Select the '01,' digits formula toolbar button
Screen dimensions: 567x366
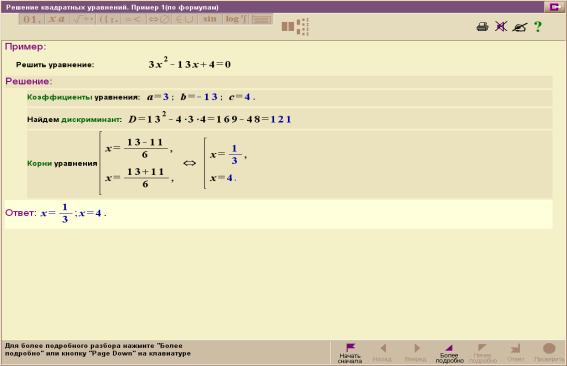tap(32, 20)
